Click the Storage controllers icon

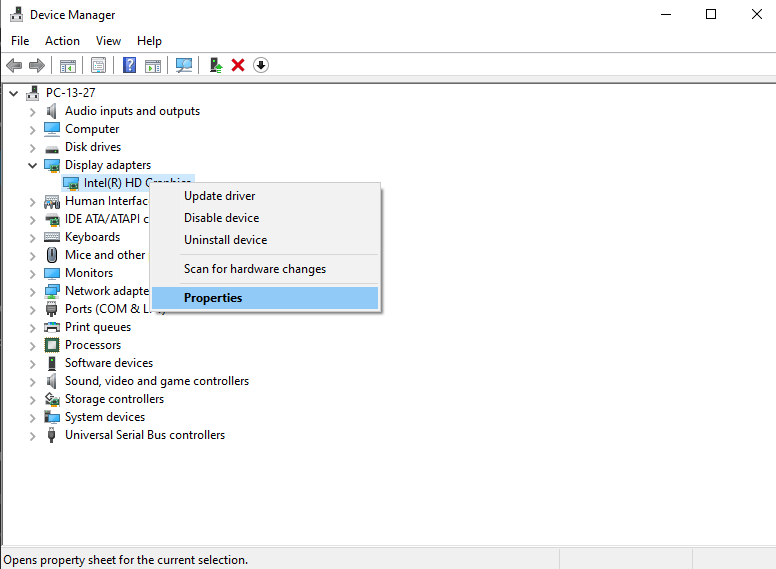tap(52, 399)
